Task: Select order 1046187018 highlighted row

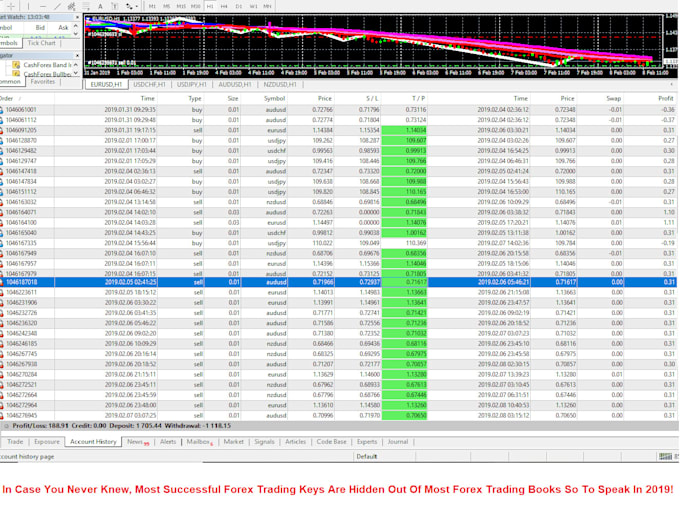Action: click(300, 282)
